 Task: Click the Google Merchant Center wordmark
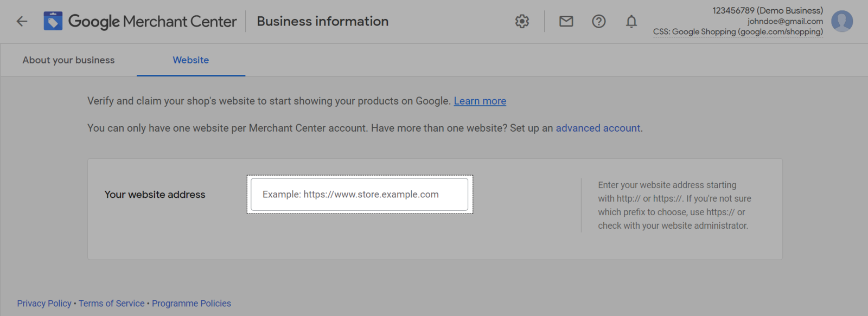152,21
